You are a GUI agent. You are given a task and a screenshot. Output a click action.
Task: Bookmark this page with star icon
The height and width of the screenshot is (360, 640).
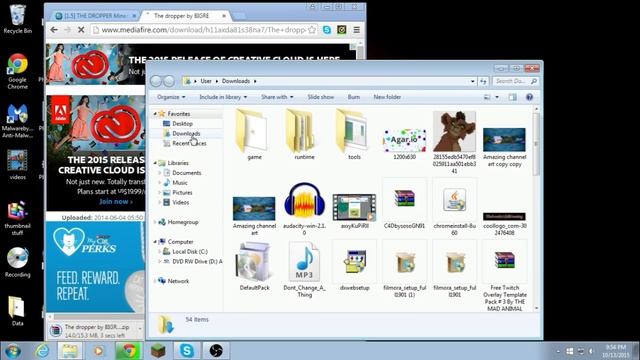[x=312, y=30]
